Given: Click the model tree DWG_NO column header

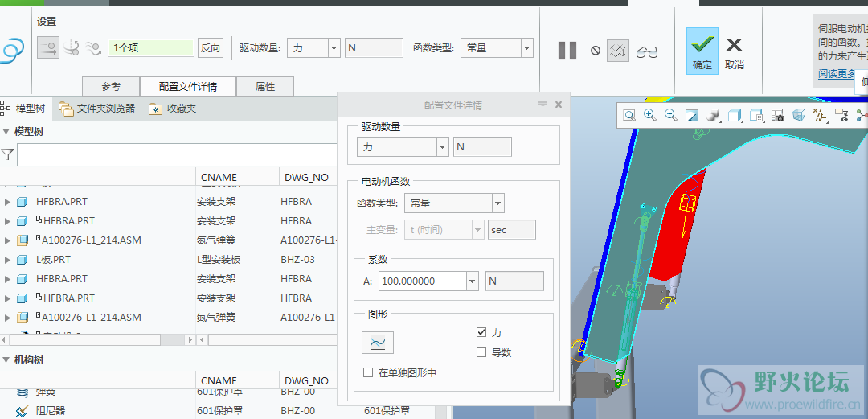Looking at the screenshot, I should pyautogui.click(x=307, y=178).
